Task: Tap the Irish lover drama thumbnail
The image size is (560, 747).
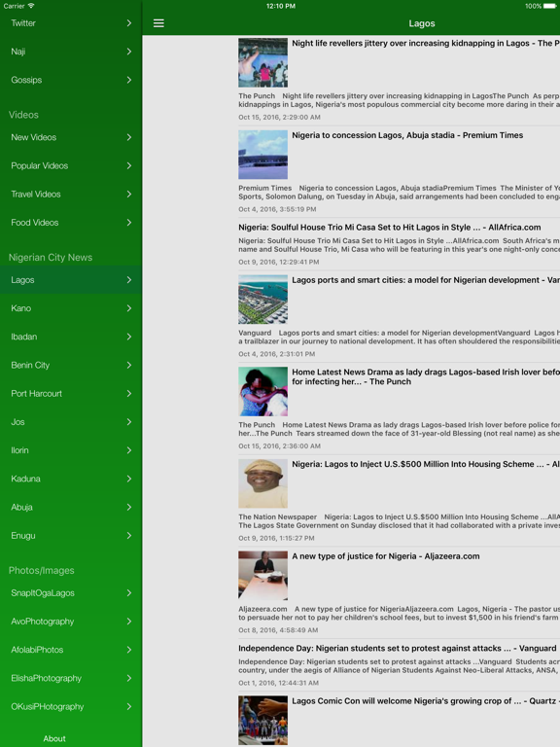Action: click(262, 391)
